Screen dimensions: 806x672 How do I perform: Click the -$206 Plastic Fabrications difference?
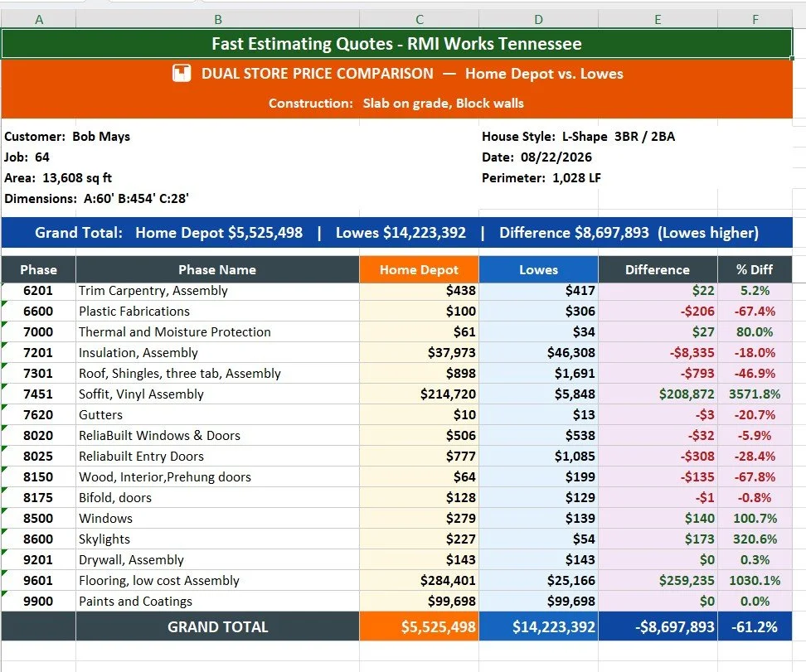658,312
